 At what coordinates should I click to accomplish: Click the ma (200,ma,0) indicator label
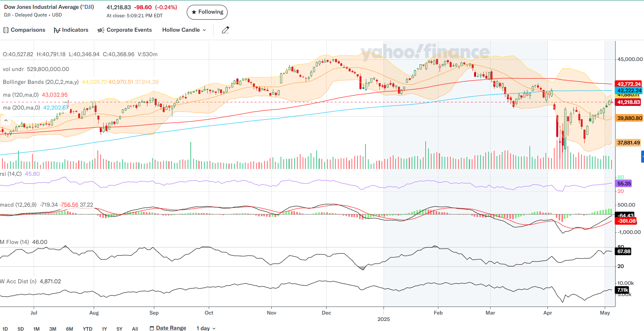(x=21, y=108)
